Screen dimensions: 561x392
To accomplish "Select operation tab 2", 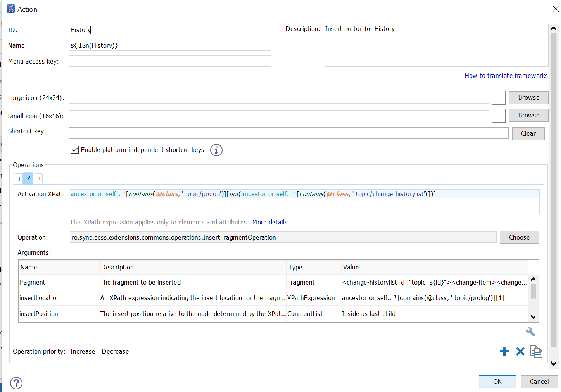I will pos(28,178).
